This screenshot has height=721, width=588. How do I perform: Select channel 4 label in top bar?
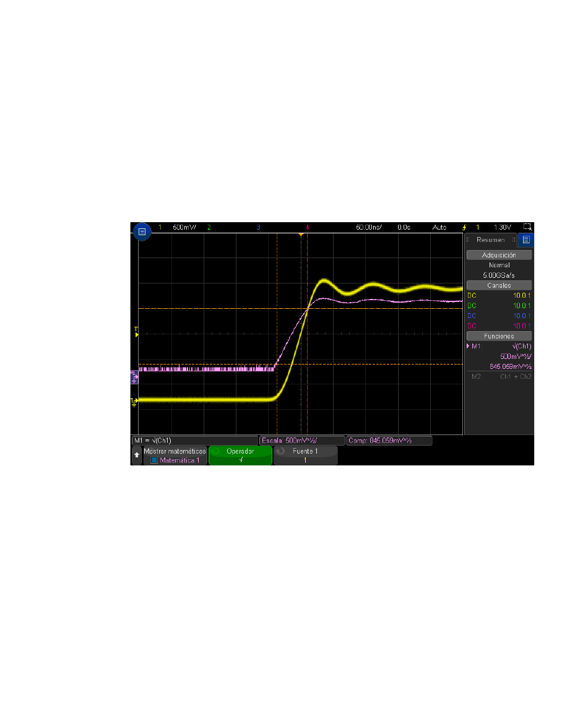coord(307,227)
